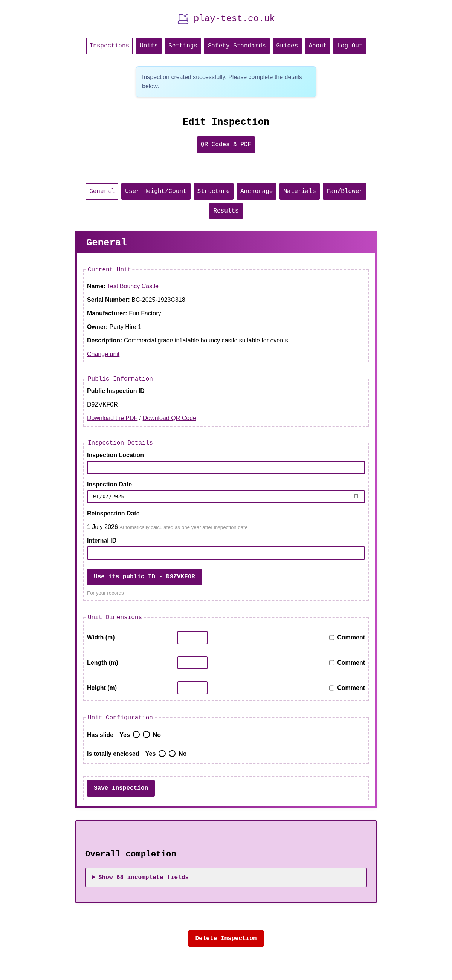This screenshot has height=980, width=452.
Task: Enable Comment for Width dimension
Action: coord(331,637)
